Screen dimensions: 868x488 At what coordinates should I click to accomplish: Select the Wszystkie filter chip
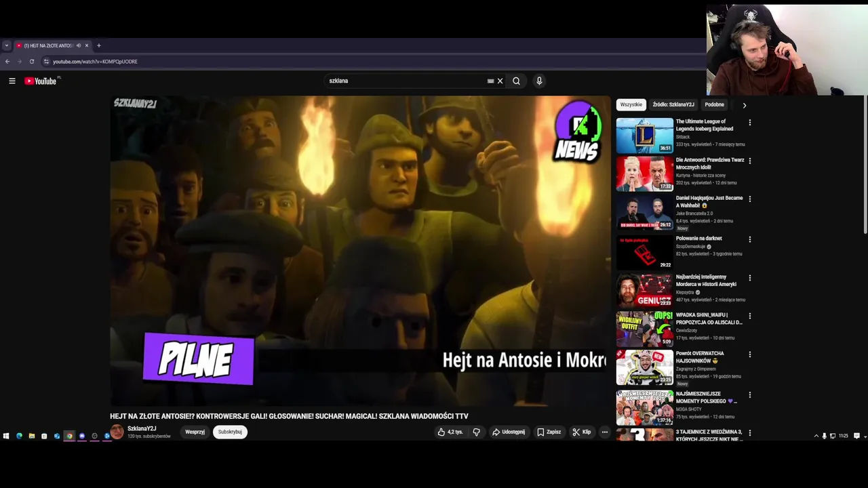point(631,104)
